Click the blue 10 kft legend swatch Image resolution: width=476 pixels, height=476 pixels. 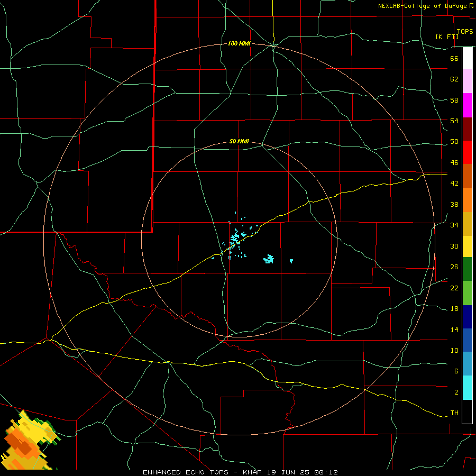[x=467, y=340]
